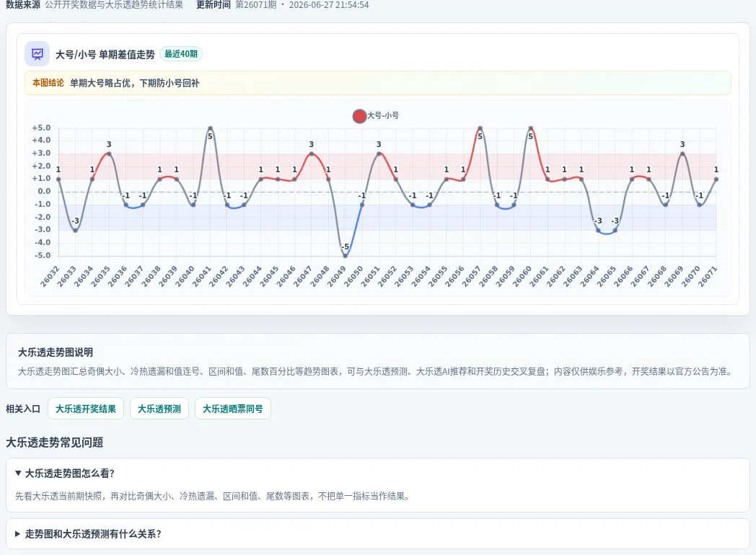Click the peak data point at issue 26041
Image resolution: width=756 pixels, height=555 pixels.
tap(210, 128)
